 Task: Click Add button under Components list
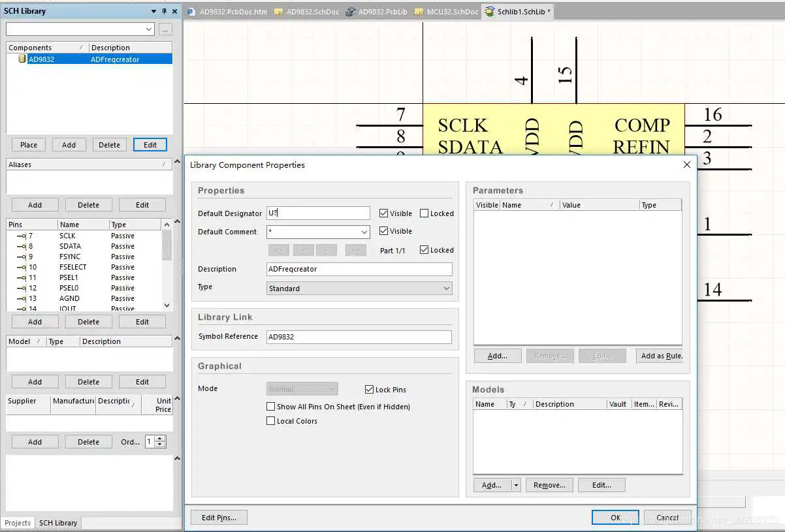[69, 145]
